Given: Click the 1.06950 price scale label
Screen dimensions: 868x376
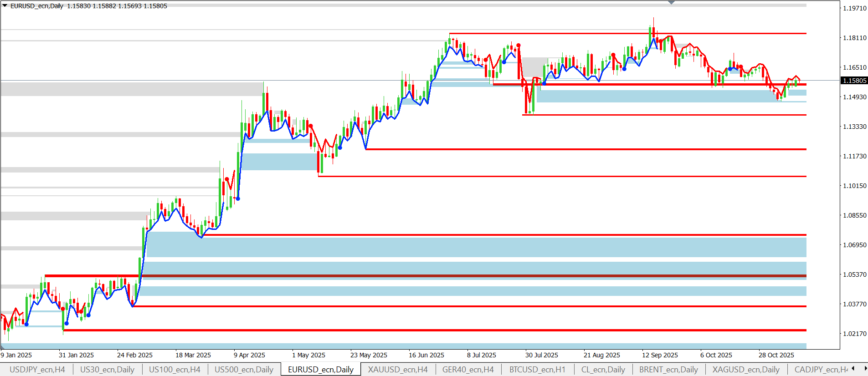Looking at the screenshot, I should pyautogui.click(x=855, y=245).
